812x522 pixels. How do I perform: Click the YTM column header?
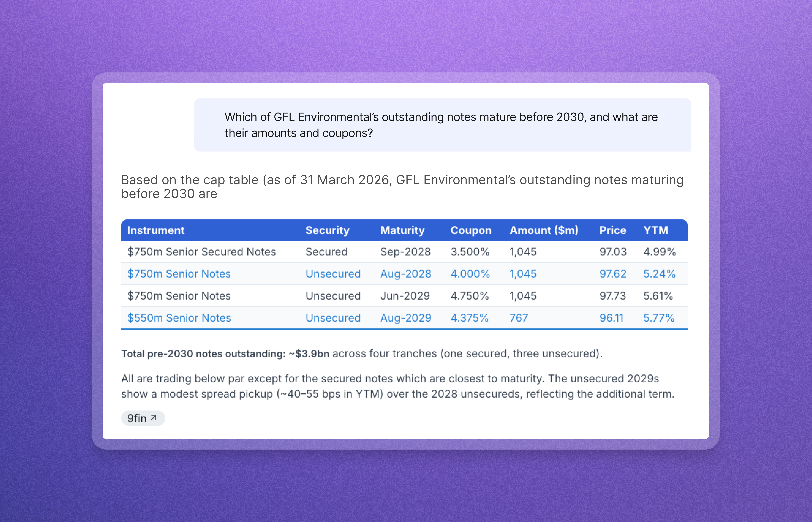[656, 230]
